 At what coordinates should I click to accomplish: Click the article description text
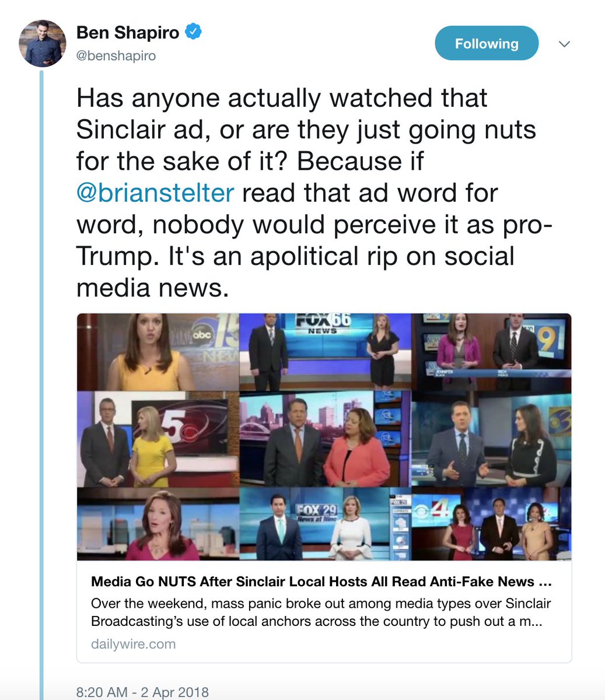coord(321,612)
